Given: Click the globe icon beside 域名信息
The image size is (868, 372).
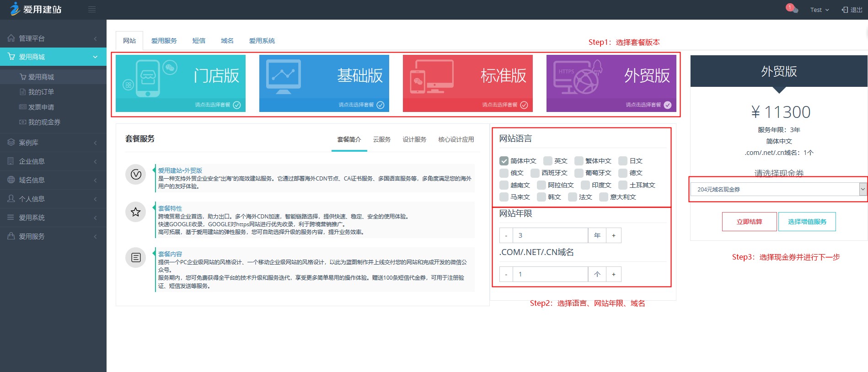Looking at the screenshot, I should 11,180.
